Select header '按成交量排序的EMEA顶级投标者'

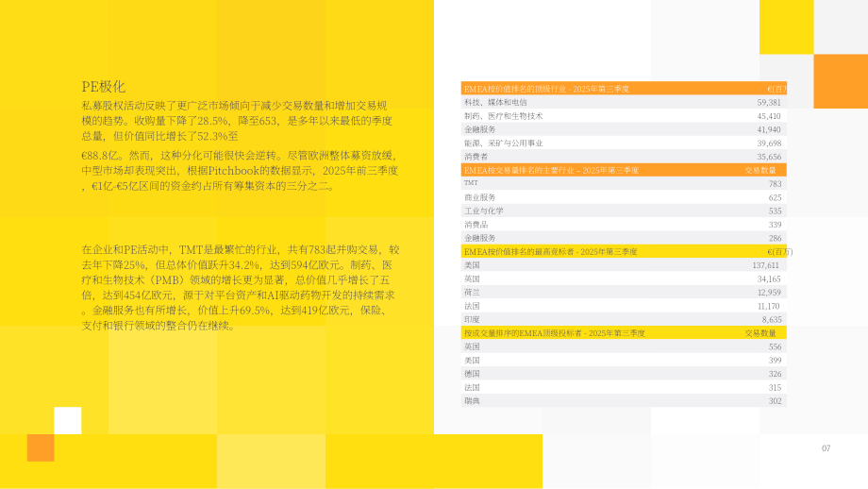(554, 333)
